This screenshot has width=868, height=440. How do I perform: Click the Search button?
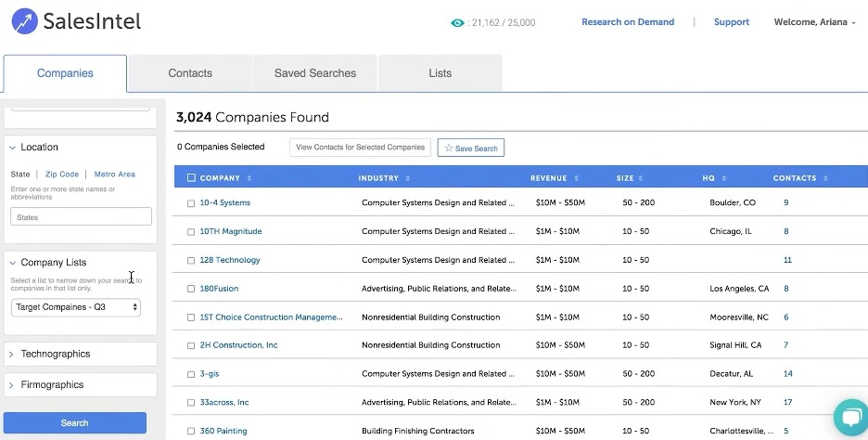pos(75,422)
